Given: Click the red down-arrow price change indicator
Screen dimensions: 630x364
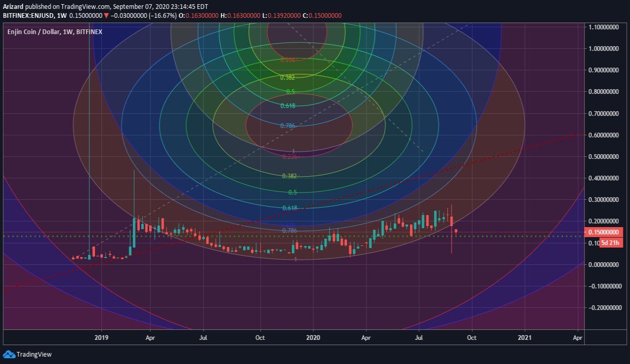Looking at the screenshot, I should [106, 16].
